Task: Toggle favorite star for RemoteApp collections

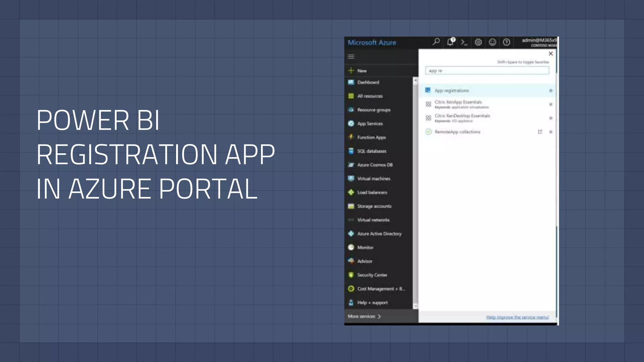Action: [551, 132]
